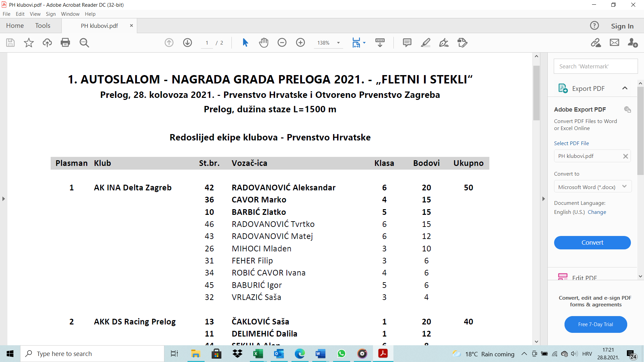Print the document with printer icon
The width and height of the screenshot is (644, 362).
tap(65, 43)
